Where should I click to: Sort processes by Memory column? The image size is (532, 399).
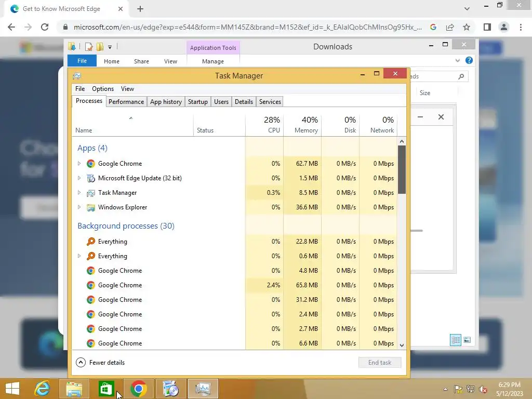302,125
